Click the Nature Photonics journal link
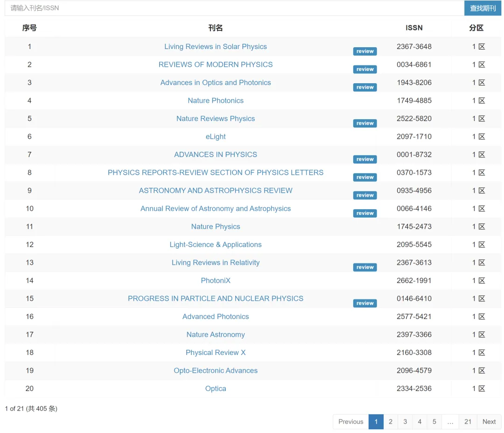Screen dimensions: 504x433 tap(216, 100)
